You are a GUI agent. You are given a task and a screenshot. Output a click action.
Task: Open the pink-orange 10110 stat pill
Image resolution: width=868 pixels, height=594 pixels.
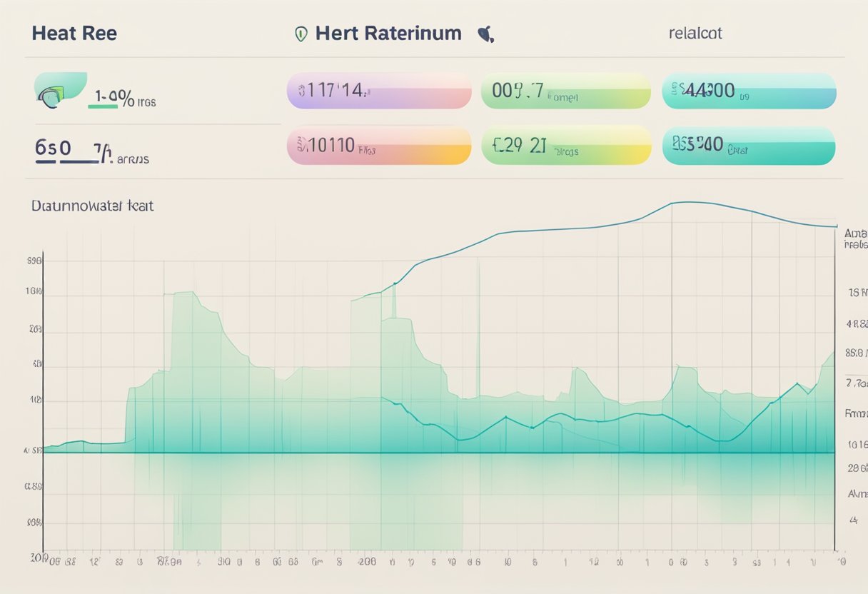tap(379, 146)
